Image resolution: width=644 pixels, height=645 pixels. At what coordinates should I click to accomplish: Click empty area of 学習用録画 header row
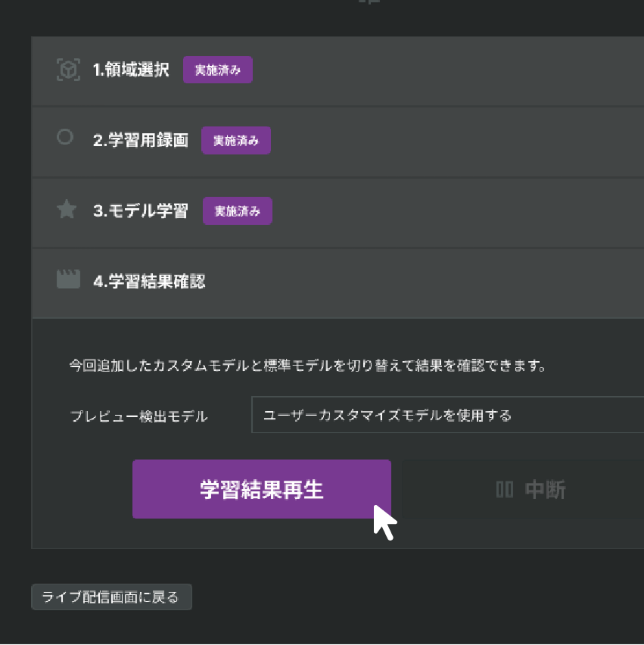point(454,141)
